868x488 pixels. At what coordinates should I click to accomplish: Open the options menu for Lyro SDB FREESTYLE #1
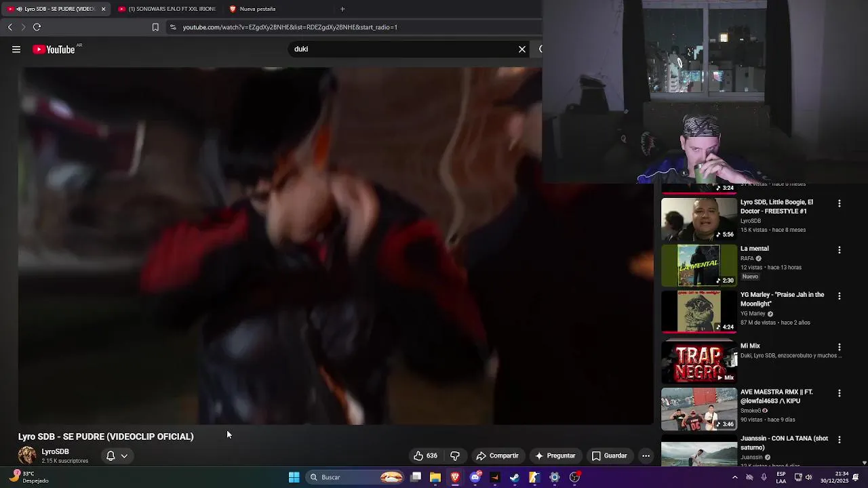[840, 203]
